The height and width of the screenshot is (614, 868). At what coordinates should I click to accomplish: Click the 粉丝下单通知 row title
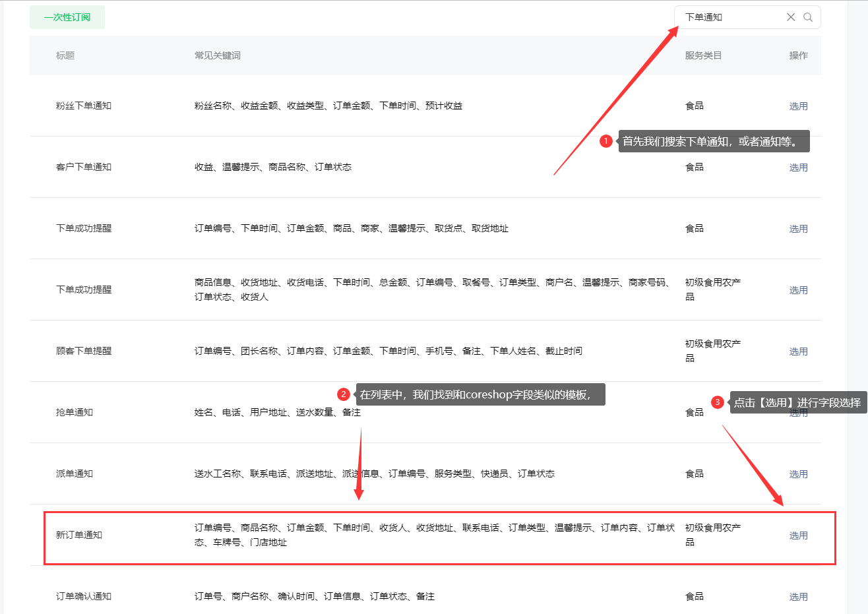coord(84,106)
